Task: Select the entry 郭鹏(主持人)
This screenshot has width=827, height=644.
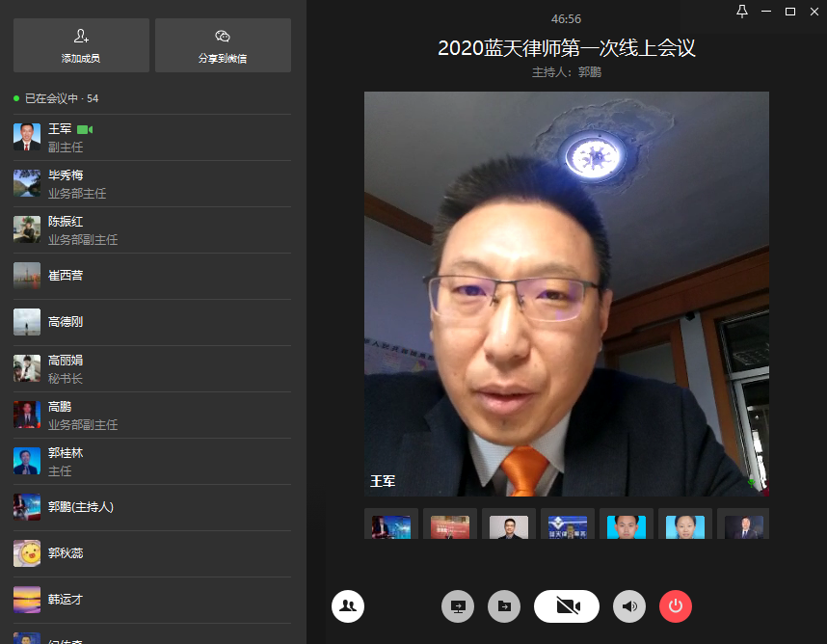Action: point(81,507)
